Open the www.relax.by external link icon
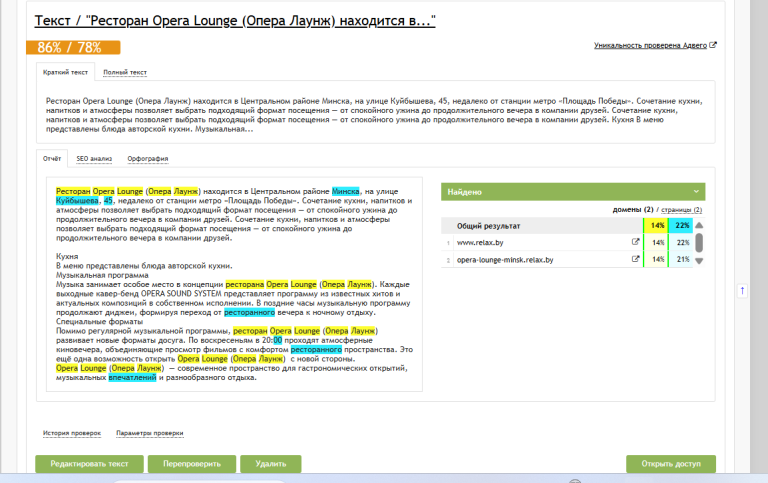This screenshot has height=483, width=768. coord(635,242)
